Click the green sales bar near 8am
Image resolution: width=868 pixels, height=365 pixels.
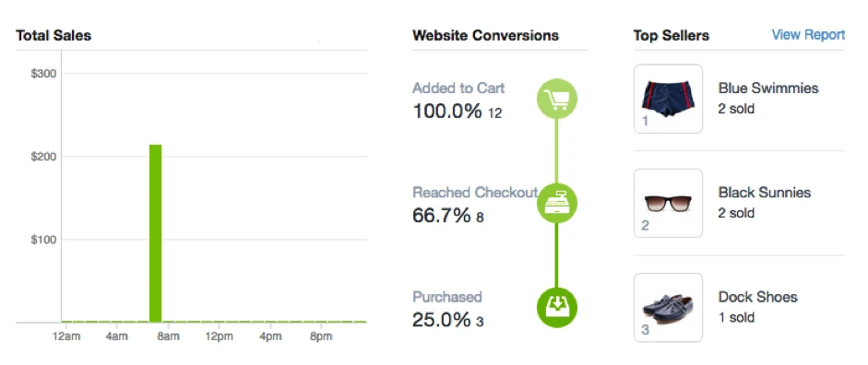point(156,233)
